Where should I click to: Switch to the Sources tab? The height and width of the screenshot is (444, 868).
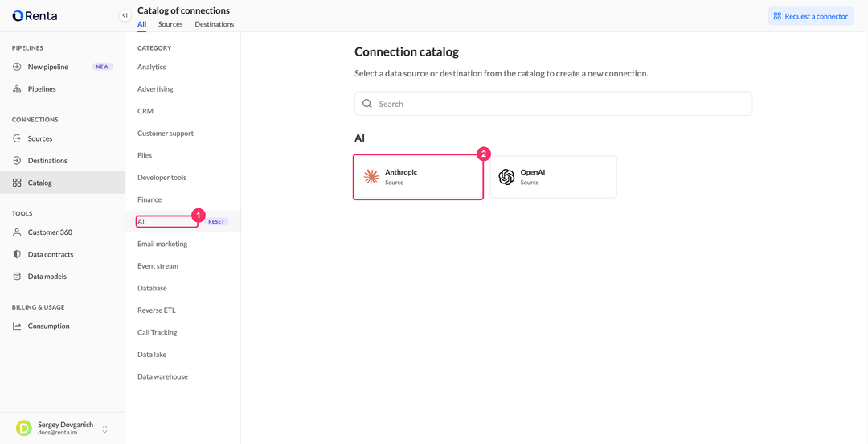(x=170, y=24)
